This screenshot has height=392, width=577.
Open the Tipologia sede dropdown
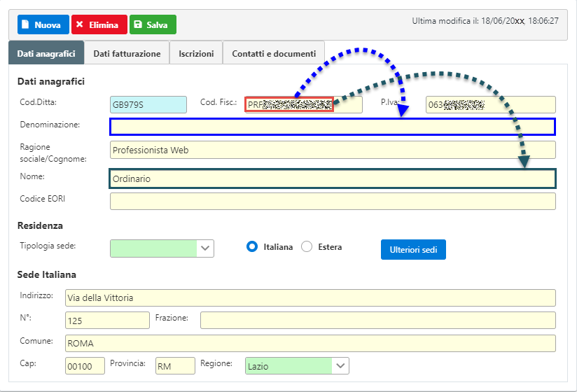click(x=162, y=248)
